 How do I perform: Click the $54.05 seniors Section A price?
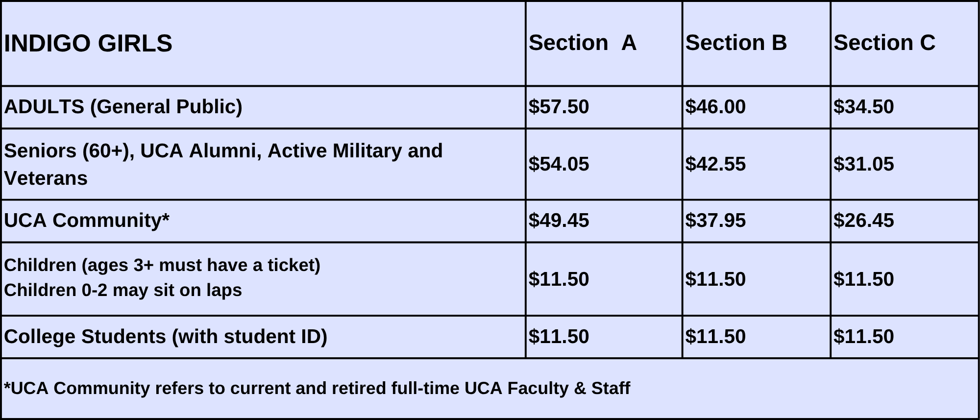click(x=559, y=164)
